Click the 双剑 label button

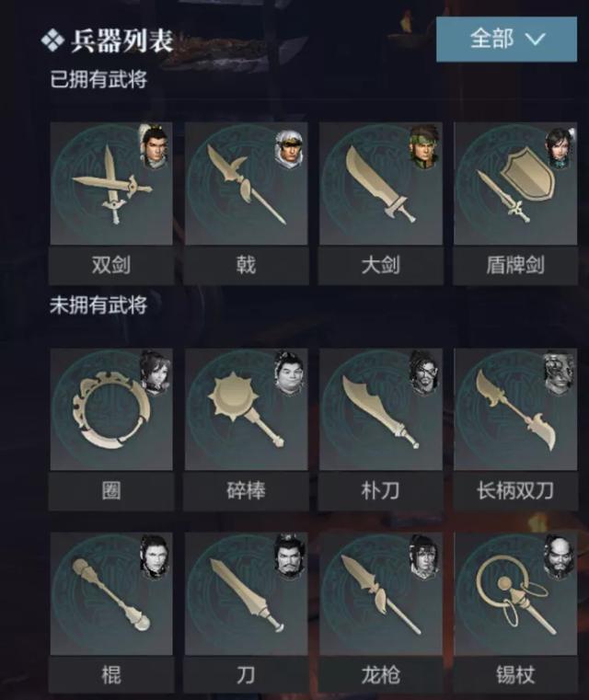pos(111,265)
